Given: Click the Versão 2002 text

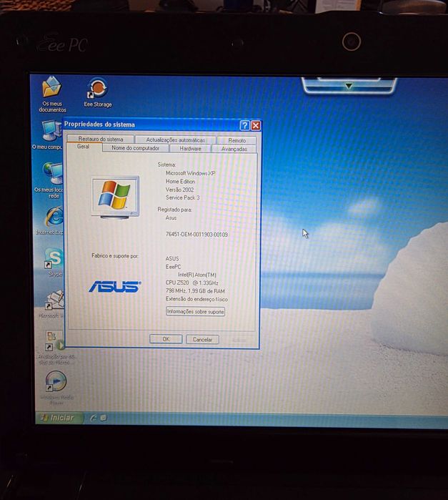Looking at the screenshot, I should tap(180, 190).
